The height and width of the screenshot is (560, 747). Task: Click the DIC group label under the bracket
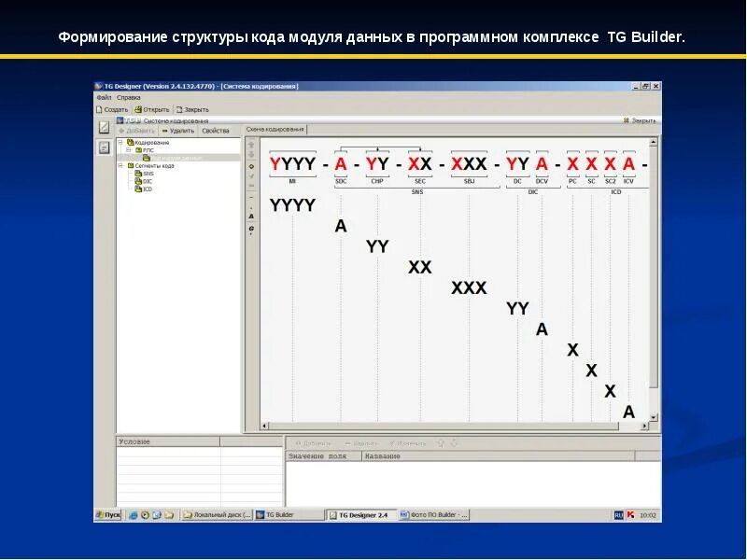tap(533, 192)
